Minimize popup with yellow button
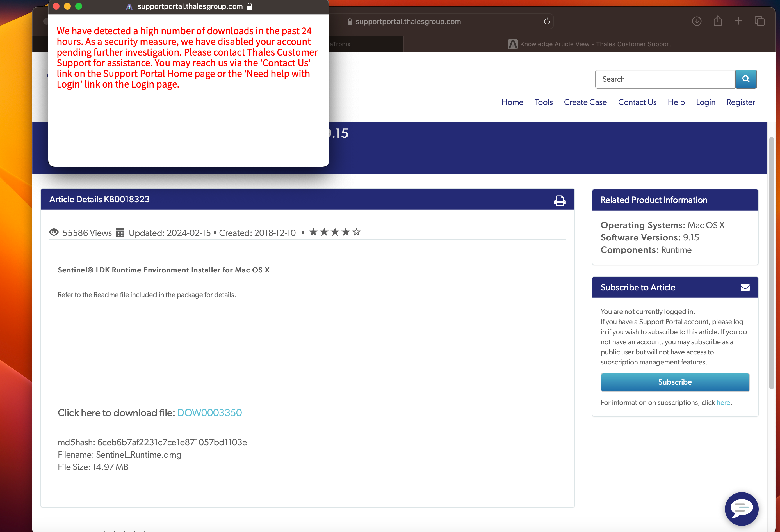Screen dimensions: 780x532 click(67, 6)
